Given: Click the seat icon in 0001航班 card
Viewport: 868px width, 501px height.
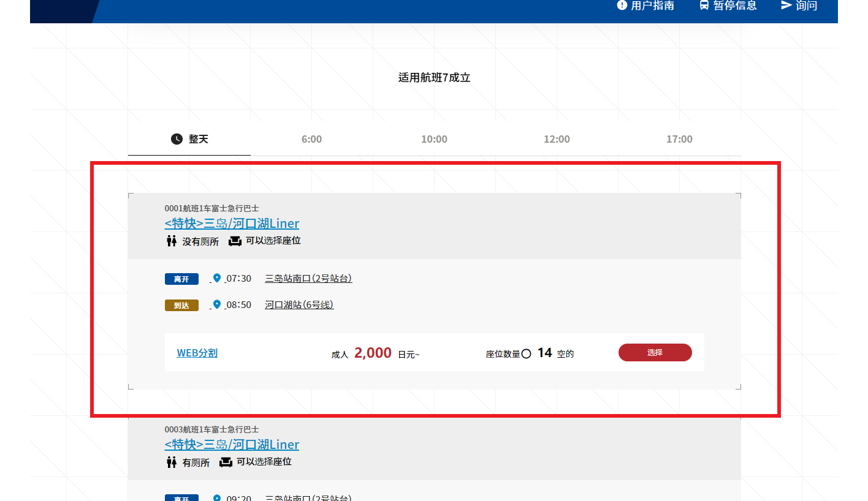Looking at the screenshot, I should point(235,241).
